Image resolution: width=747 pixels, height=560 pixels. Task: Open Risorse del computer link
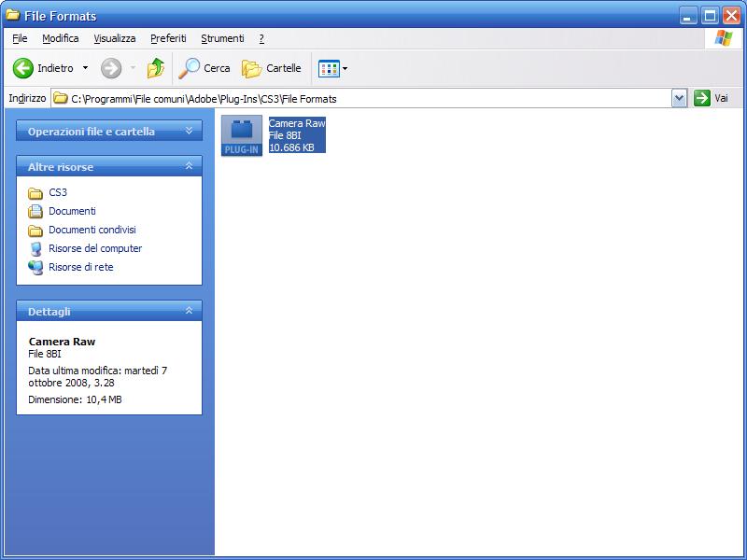[x=95, y=248]
